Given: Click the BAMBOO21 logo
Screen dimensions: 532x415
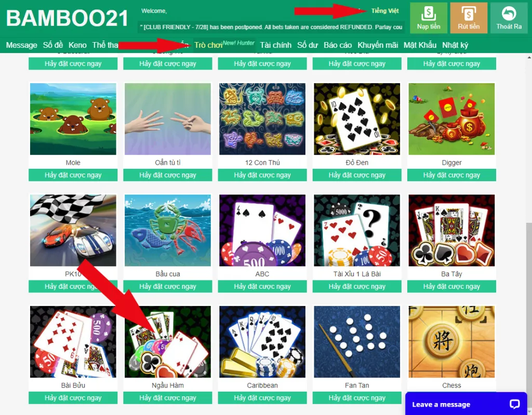Looking at the screenshot, I should pyautogui.click(x=67, y=18).
